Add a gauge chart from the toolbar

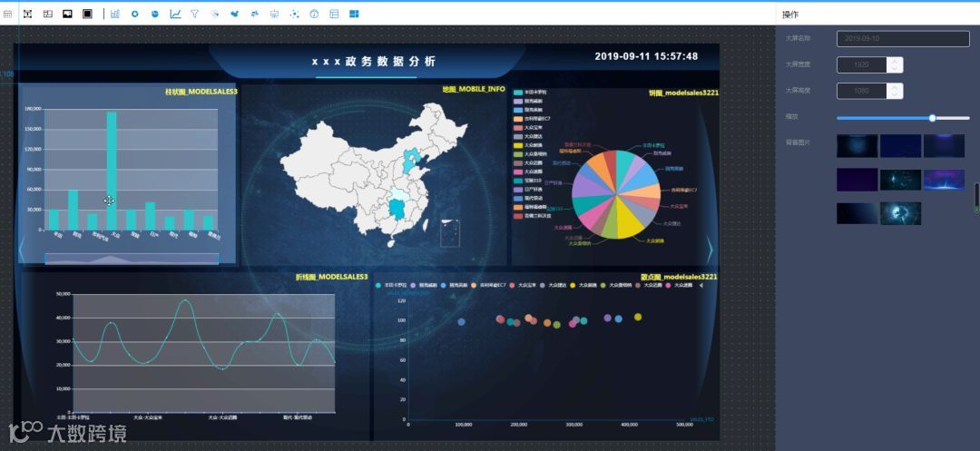point(314,14)
